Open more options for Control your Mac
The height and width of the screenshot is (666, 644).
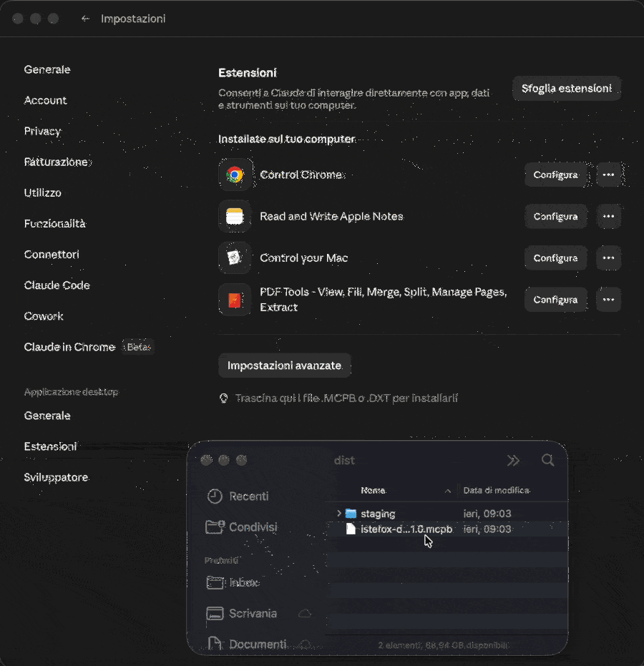[608, 258]
